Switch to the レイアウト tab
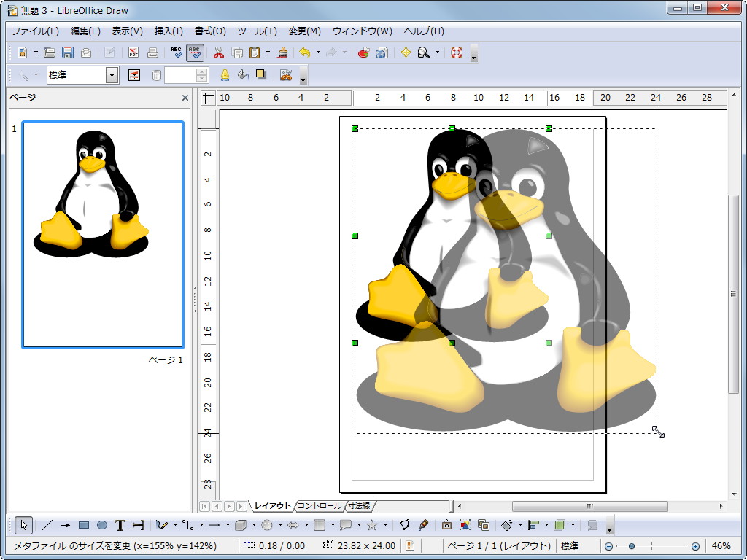The height and width of the screenshot is (560, 747). (272, 506)
